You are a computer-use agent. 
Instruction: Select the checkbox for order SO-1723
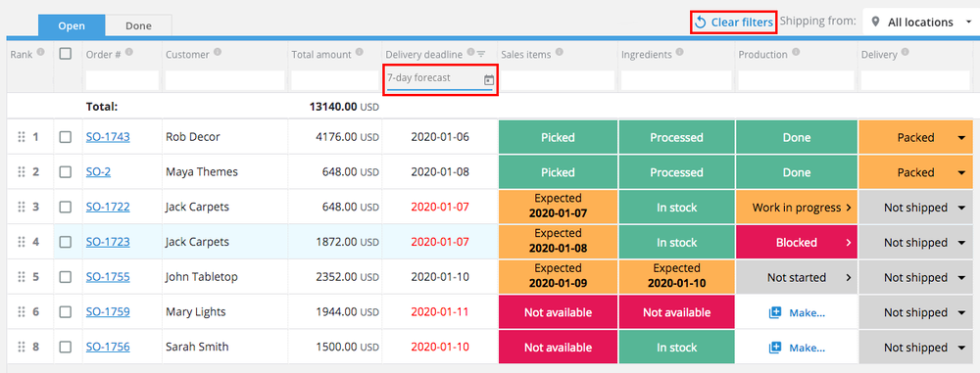tap(65, 242)
